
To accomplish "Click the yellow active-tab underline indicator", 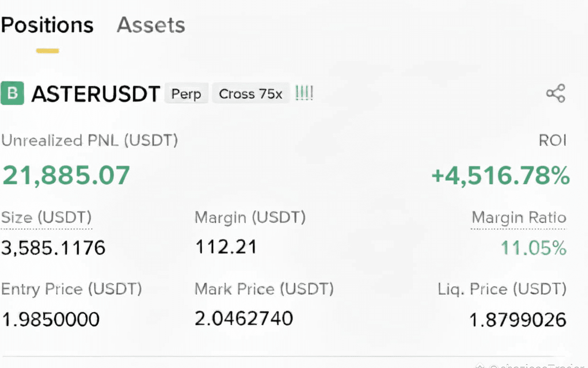I will (x=48, y=51).
